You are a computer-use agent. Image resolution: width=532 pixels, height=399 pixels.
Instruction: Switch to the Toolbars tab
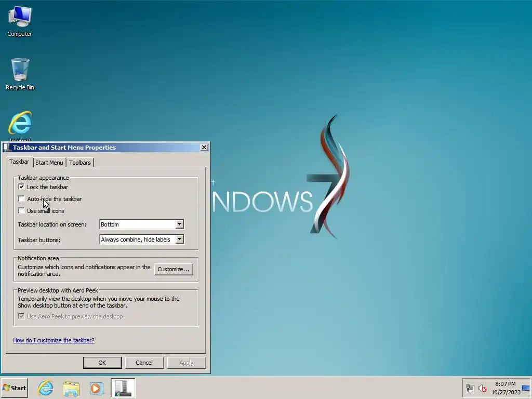click(x=79, y=163)
